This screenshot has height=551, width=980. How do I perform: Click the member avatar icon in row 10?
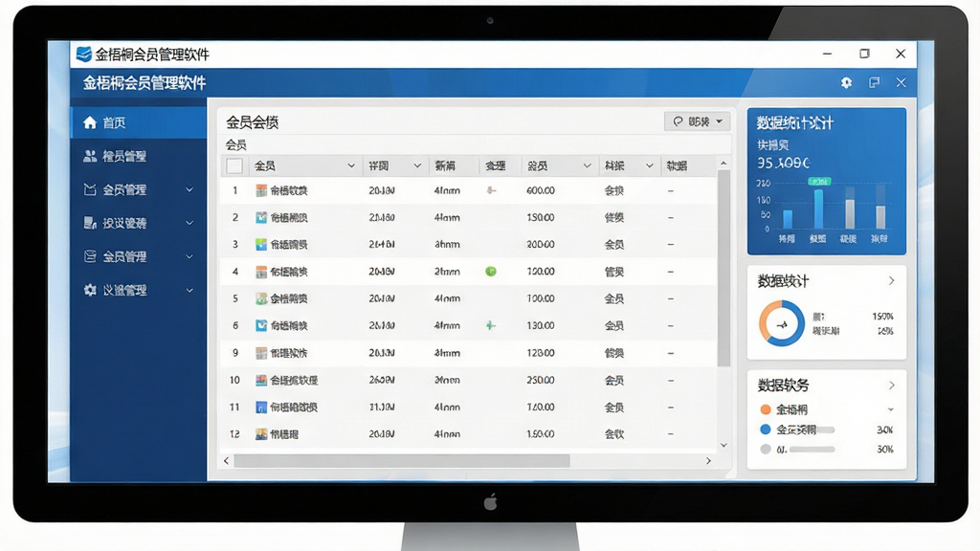(x=261, y=380)
